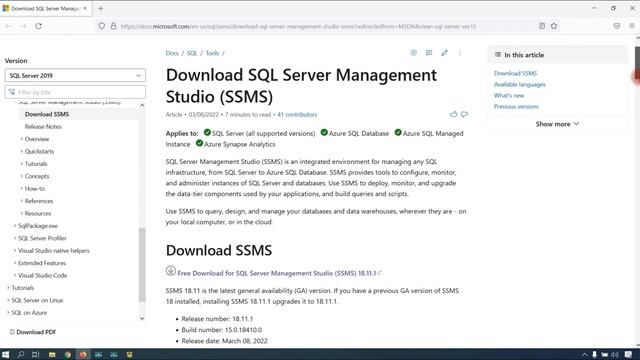Click the thumbs down icon
The height and width of the screenshot is (360, 640).
click(x=464, y=114)
